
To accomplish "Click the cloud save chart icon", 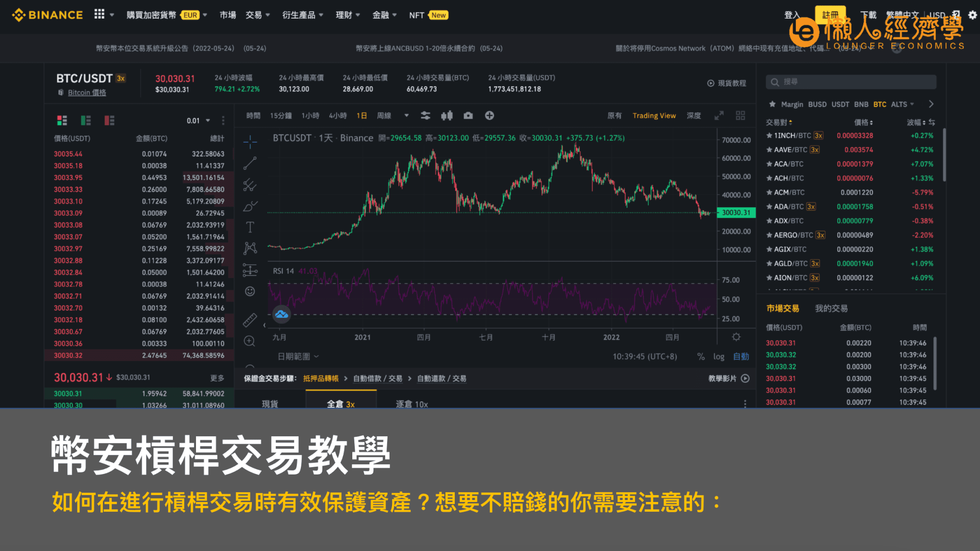I will pyautogui.click(x=281, y=314).
